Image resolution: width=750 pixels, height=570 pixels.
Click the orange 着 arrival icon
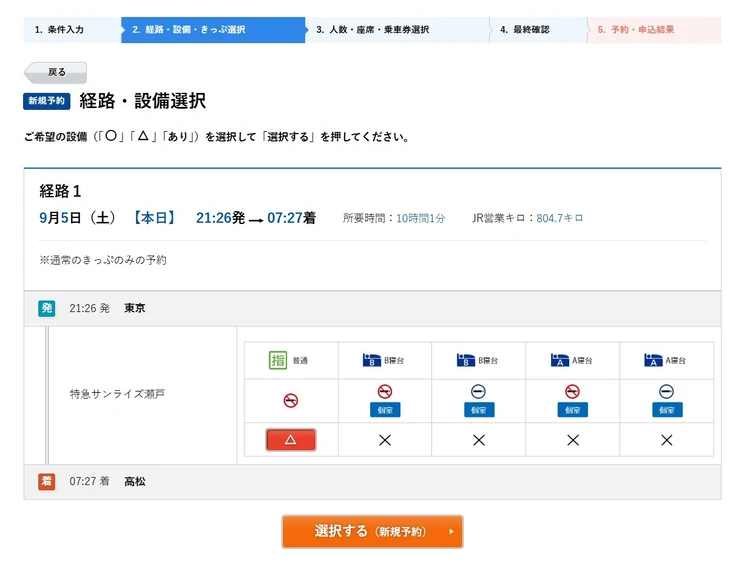[x=47, y=481]
